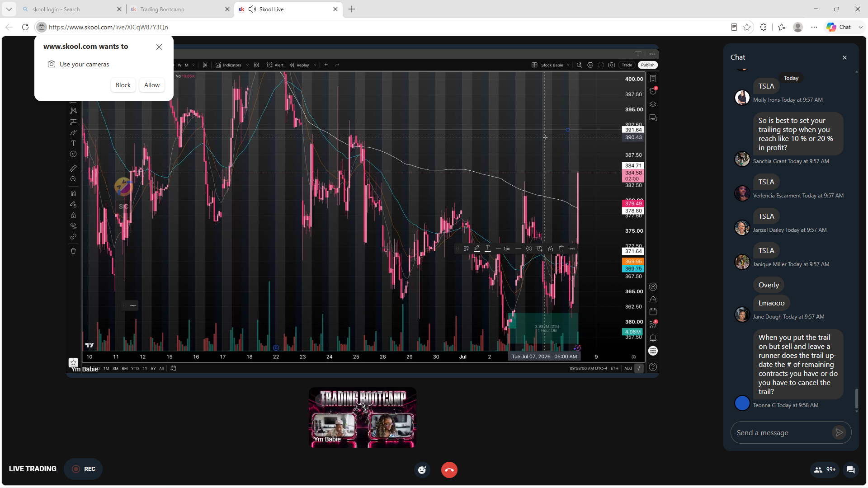Toggle the chat panel with bottom chat icon

click(850, 469)
